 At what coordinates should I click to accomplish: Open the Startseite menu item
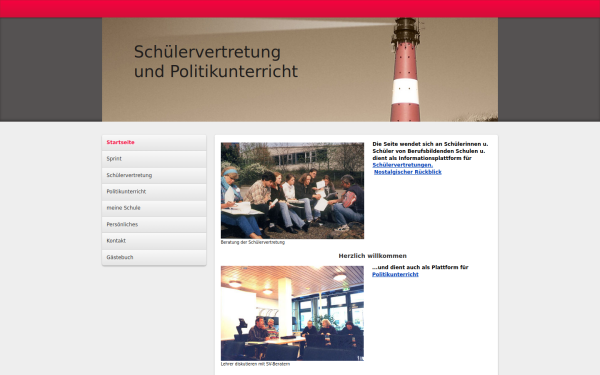coord(154,142)
